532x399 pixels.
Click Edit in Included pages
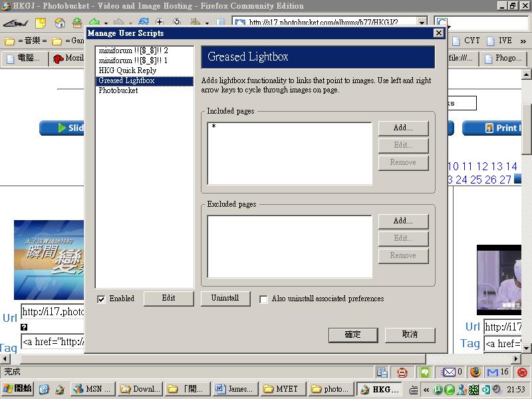click(403, 145)
